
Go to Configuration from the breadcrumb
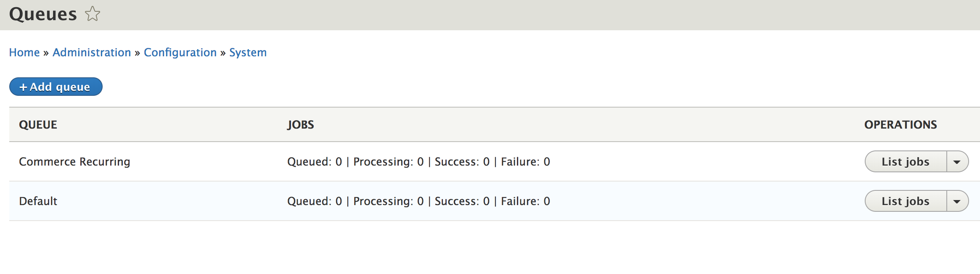tap(180, 52)
